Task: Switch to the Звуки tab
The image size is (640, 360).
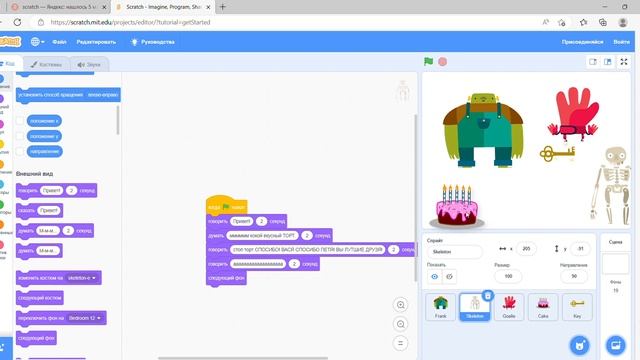Action: tap(89, 64)
